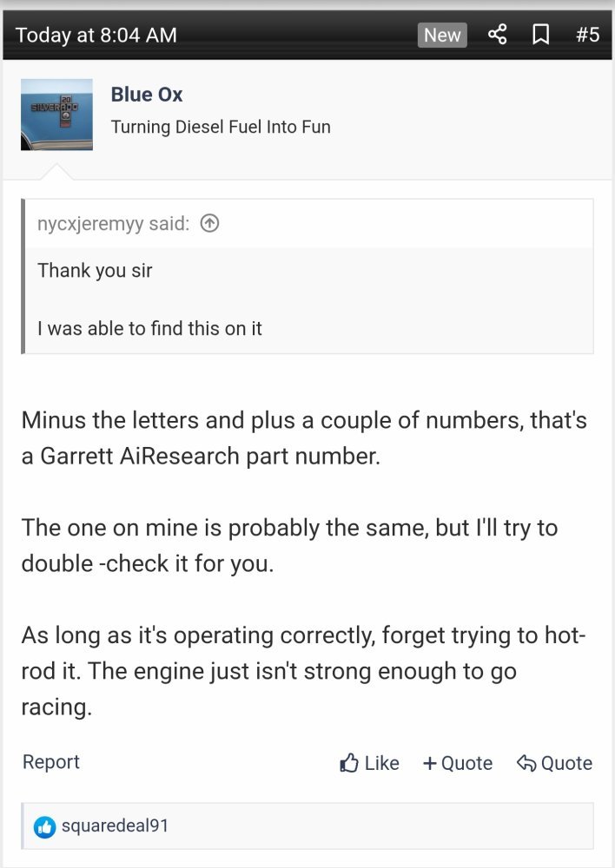The image size is (615, 868).
Task: Tap Blue Ox's Silverado avatar picture
Action: coord(56,114)
